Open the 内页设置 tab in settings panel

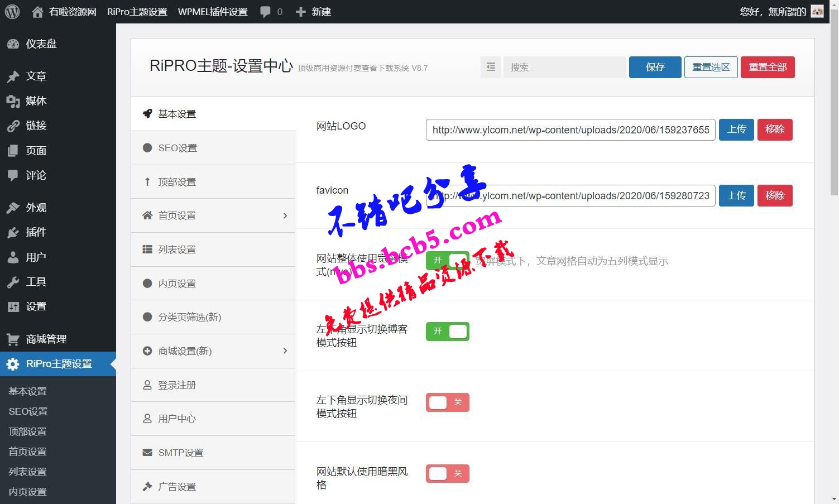pos(213,284)
